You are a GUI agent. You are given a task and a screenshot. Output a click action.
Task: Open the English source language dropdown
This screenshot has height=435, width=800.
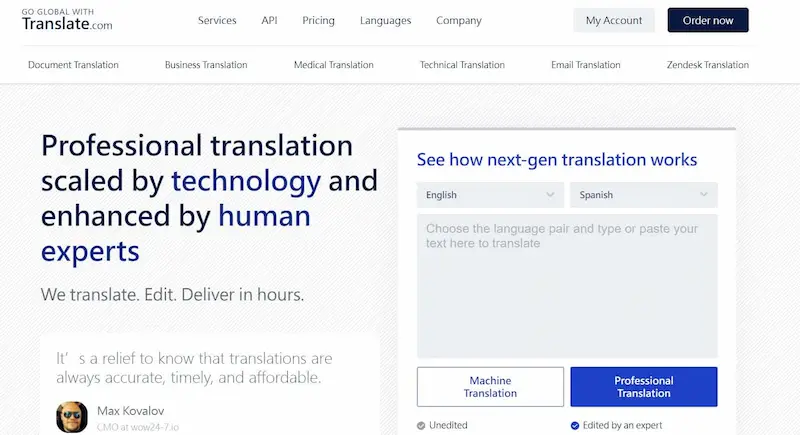click(x=490, y=195)
